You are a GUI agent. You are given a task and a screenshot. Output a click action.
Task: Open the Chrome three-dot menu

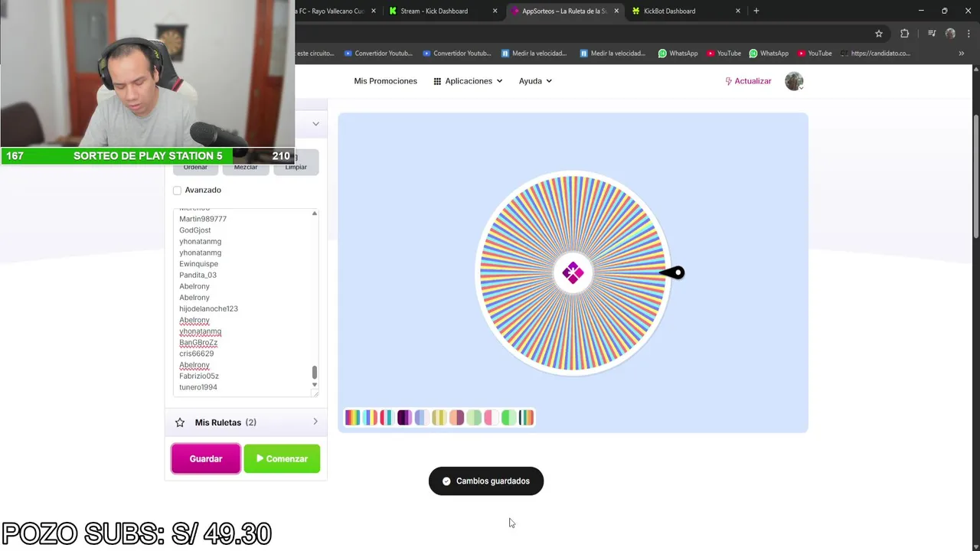point(968,34)
